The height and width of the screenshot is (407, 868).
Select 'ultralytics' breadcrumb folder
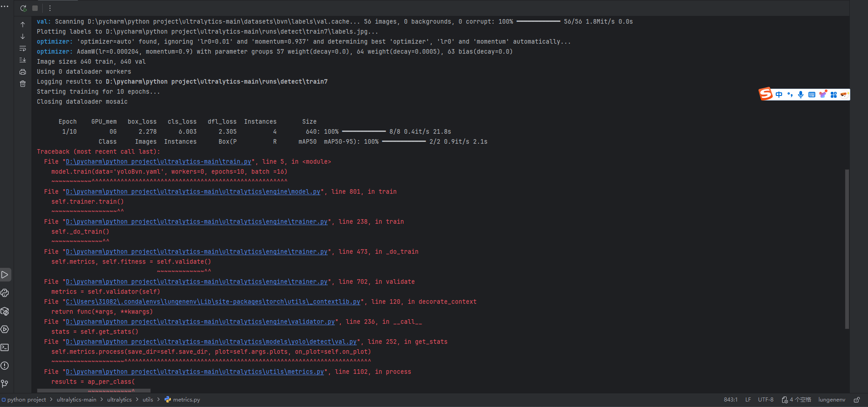(x=120, y=400)
